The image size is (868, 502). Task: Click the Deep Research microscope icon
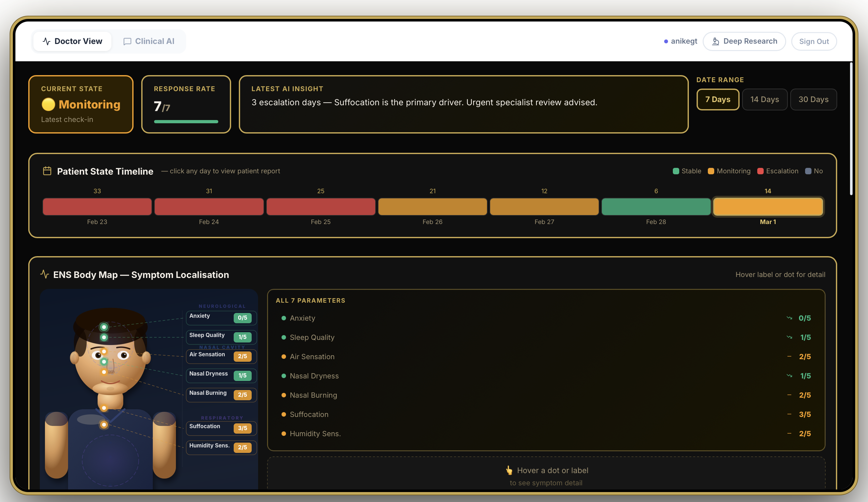[x=716, y=41]
